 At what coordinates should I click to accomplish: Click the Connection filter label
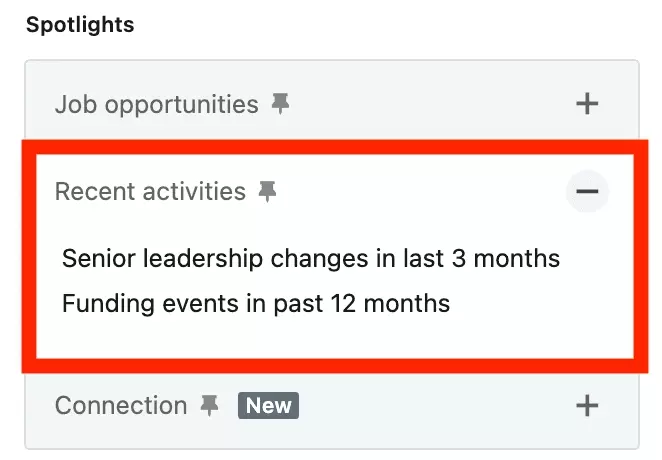(121, 406)
